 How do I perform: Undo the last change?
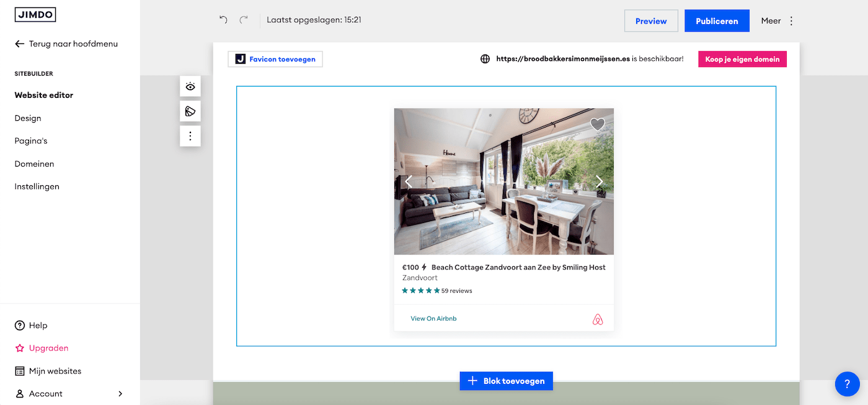pyautogui.click(x=223, y=20)
